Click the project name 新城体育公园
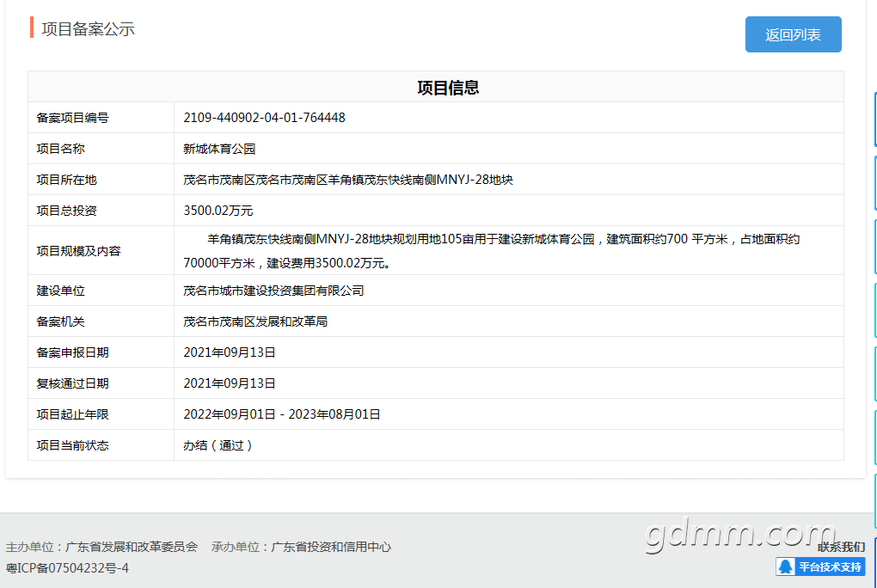Screen dimensions: 877x588 coord(219,149)
